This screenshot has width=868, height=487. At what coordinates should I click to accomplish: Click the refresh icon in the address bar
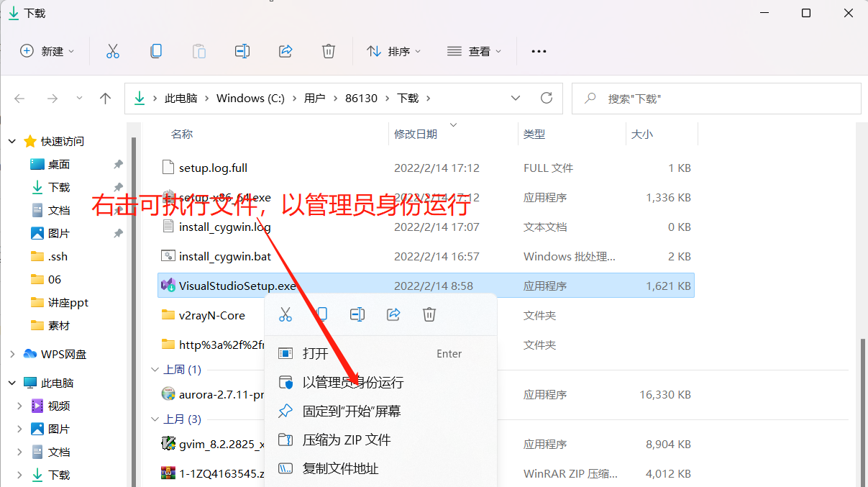tap(546, 98)
